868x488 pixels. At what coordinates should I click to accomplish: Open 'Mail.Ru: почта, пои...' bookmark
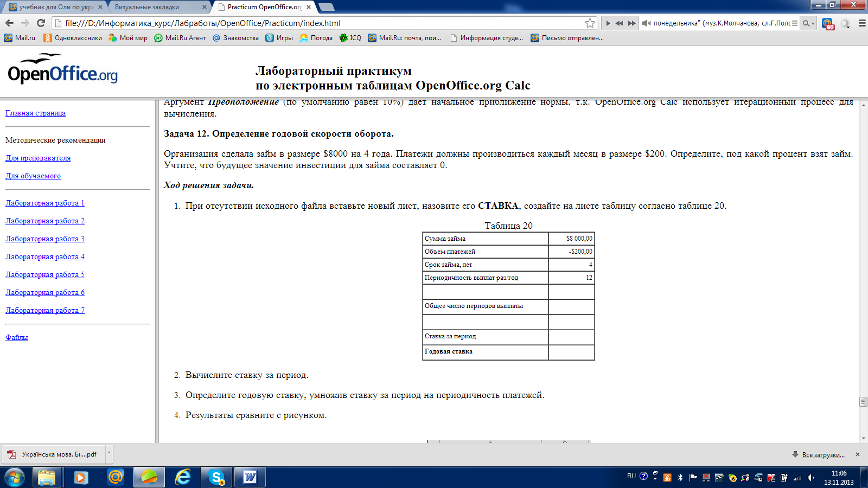[x=405, y=38]
